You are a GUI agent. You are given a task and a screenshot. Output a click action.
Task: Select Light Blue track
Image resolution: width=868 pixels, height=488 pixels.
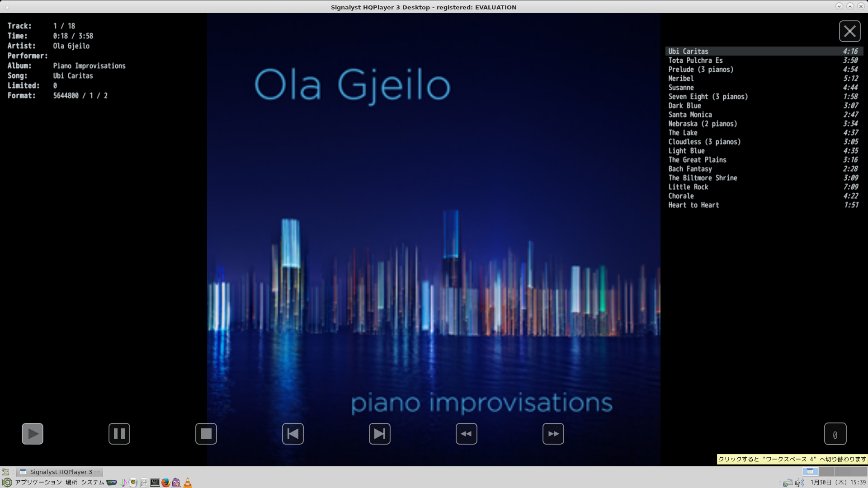click(764, 150)
